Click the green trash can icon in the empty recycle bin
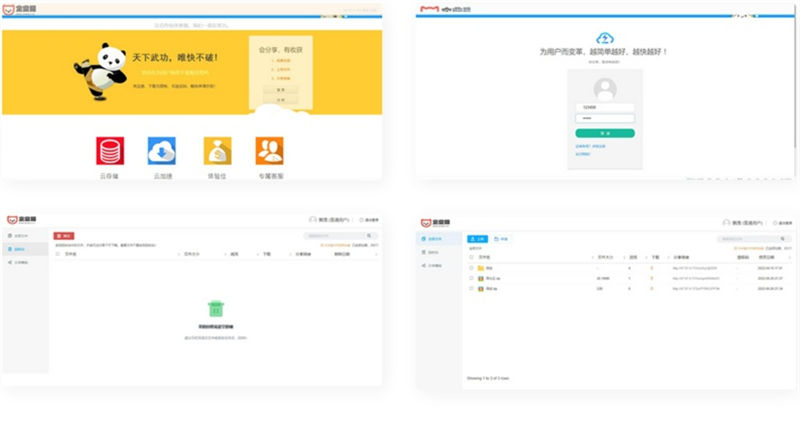Viewport: 800px width, 425px height. (x=216, y=309)
